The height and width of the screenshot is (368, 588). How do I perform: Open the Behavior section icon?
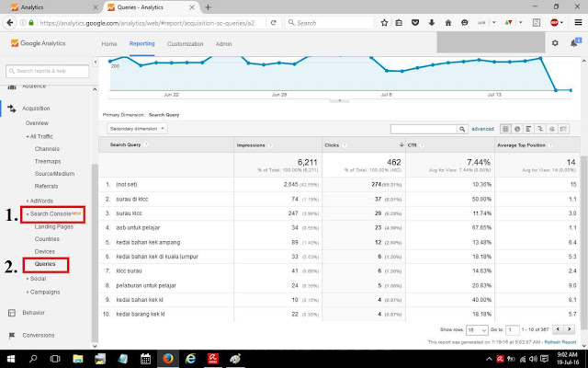(12, 313)
